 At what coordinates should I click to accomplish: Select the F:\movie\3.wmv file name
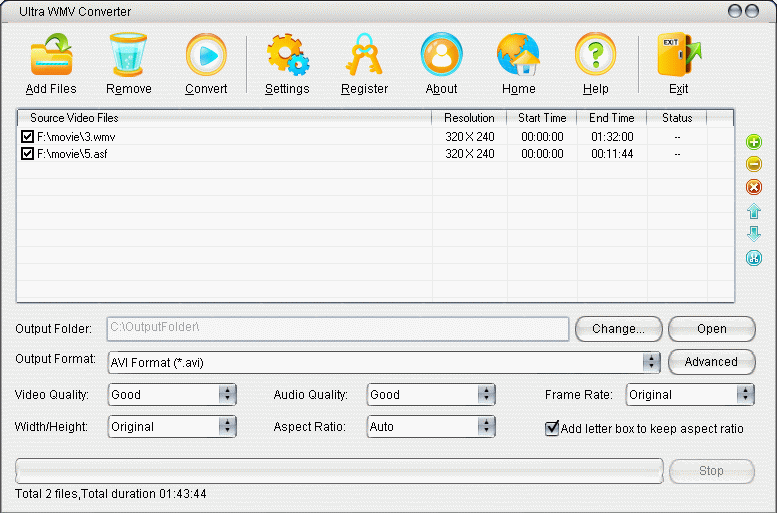click(x=76, y=137)
